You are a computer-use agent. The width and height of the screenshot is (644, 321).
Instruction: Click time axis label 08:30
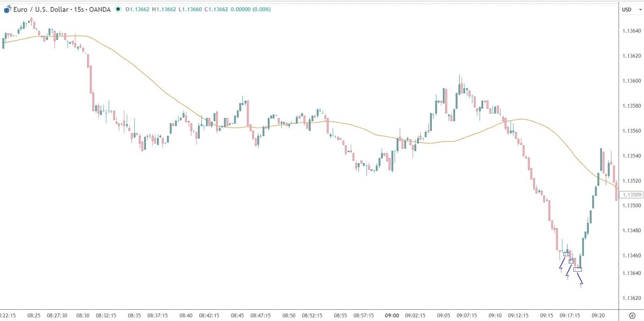83,316
